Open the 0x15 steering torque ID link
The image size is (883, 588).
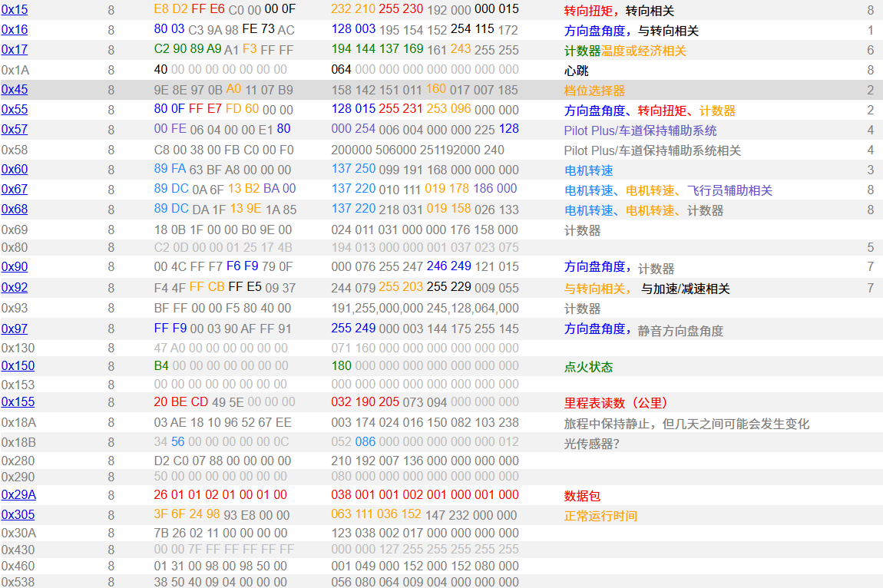pyautogui.click(x=15, y=10)
